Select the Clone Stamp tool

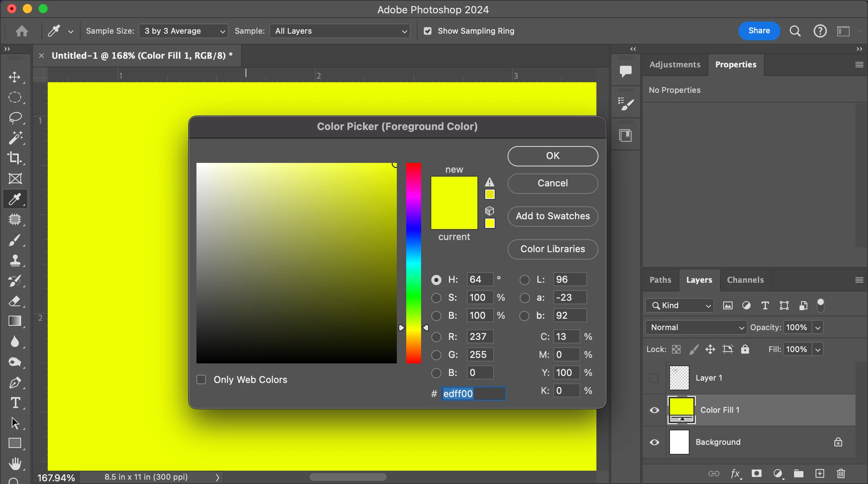15,260
